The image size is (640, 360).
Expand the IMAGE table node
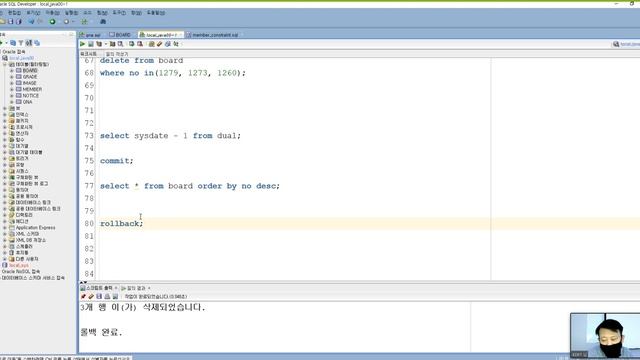[12, 83]
